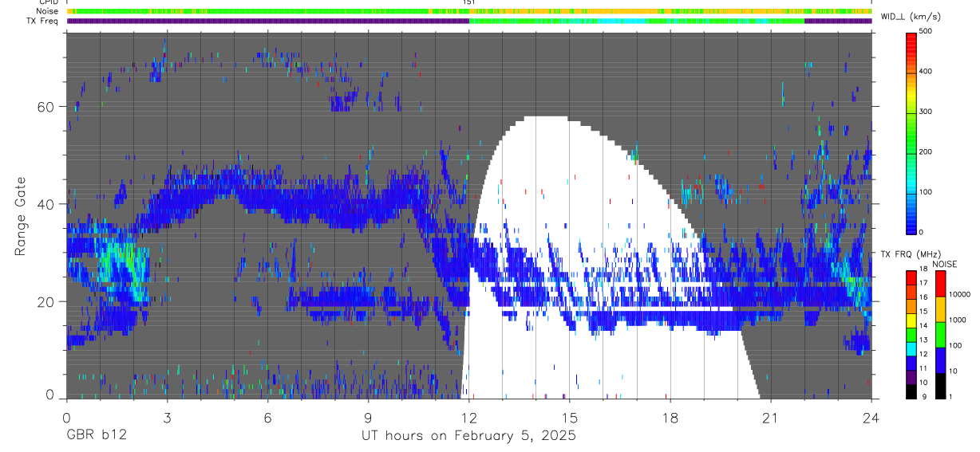
Task: Click the Noise strip above the plot
Action: point(469,12)
